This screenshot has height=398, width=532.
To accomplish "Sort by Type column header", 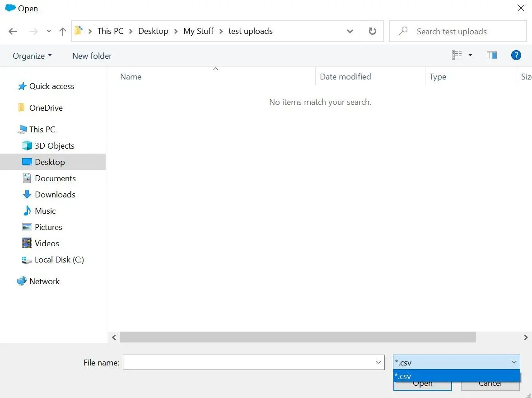I will pos(438,77).
